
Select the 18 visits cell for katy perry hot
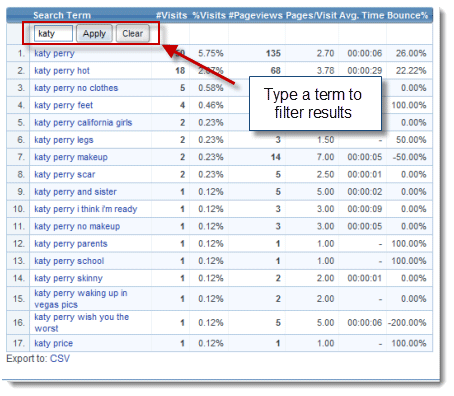[x=180, y=71]
